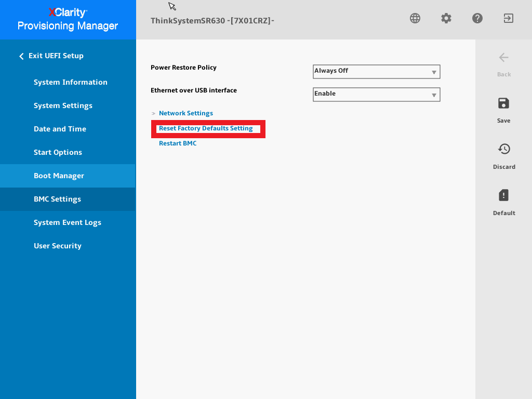Open the Power Restore Policy dropdown
Viewport: 532px width, 399px height.
point(377,72)
